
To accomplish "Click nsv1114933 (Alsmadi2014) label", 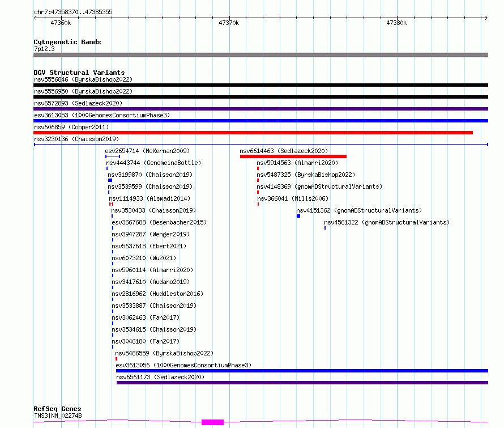I will [x=150, y=198].
